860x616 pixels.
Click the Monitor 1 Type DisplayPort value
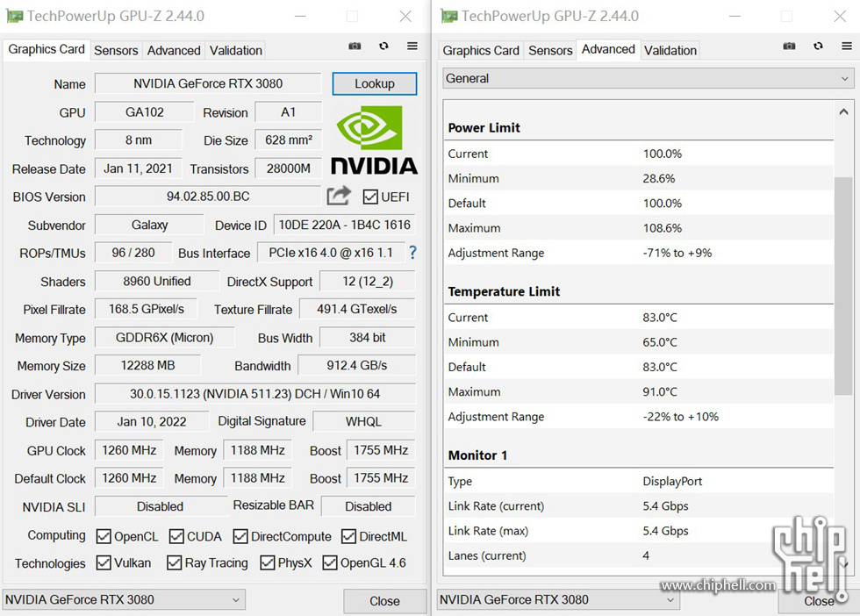(672, 482)
